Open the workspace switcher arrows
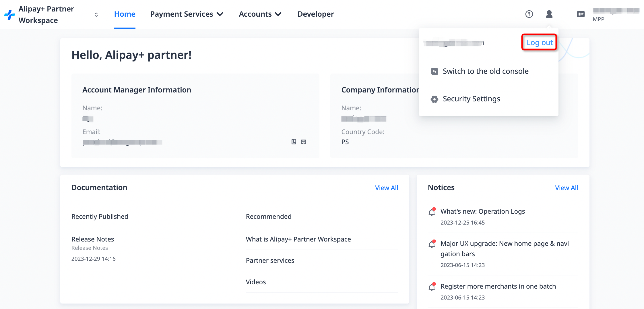 click(96, 15)
